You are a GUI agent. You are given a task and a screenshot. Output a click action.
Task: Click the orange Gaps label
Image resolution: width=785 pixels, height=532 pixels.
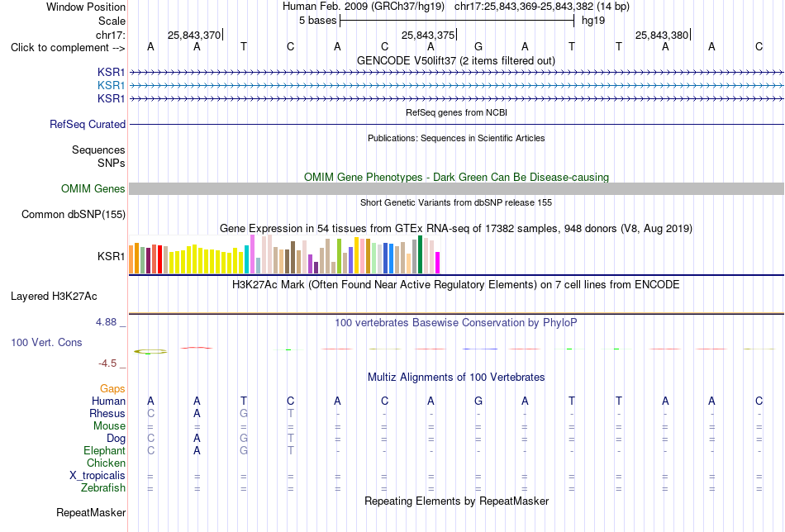(x=112, y=389)
